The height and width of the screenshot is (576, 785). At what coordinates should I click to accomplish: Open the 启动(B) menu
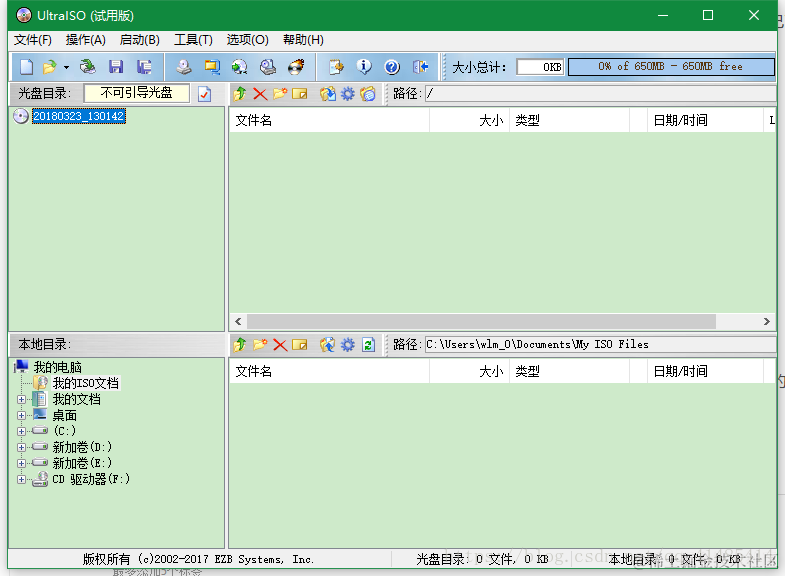click(x=140, y=40)
